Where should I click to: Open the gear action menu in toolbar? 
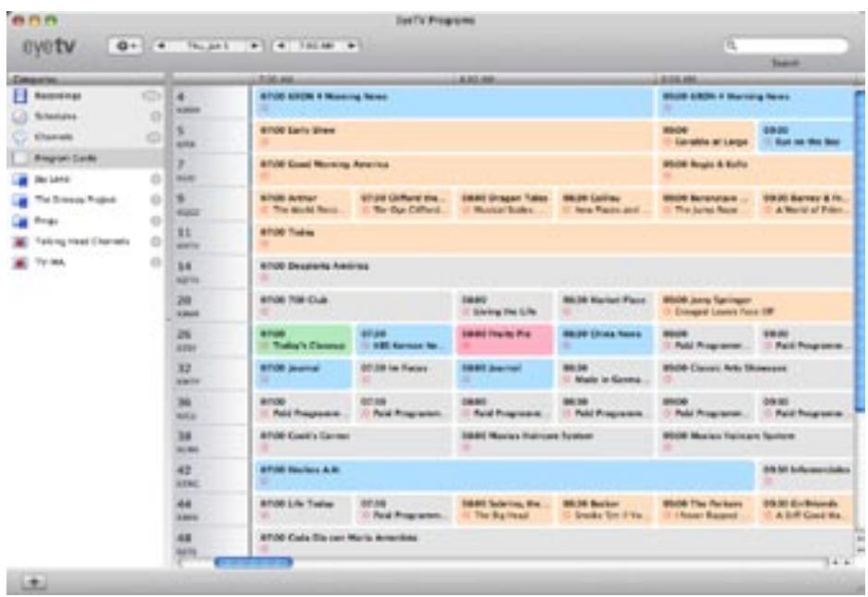coord(126,46)
